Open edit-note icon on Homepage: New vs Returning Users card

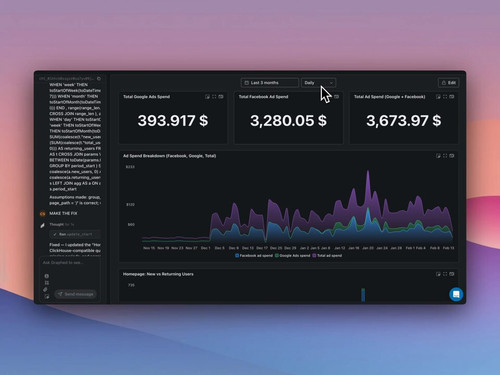(438, 274)
